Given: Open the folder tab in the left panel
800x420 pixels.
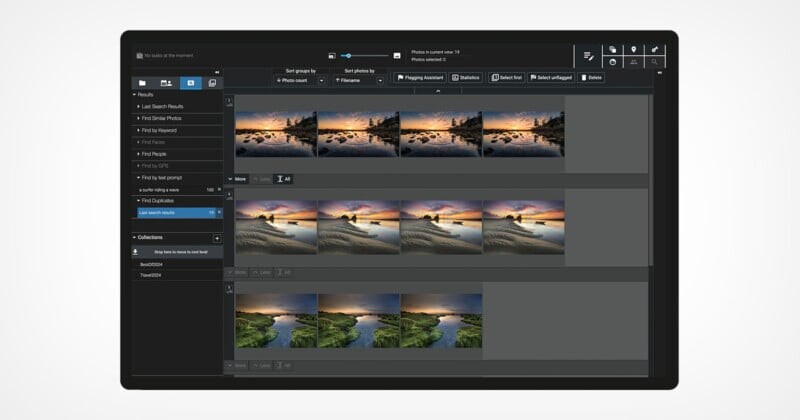Looking at the screenshot, I should (143, 83).
